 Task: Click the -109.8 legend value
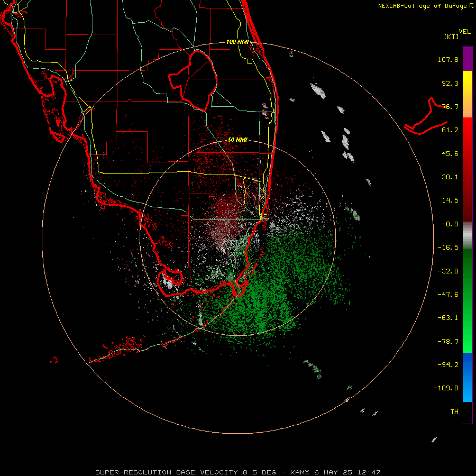446,388
